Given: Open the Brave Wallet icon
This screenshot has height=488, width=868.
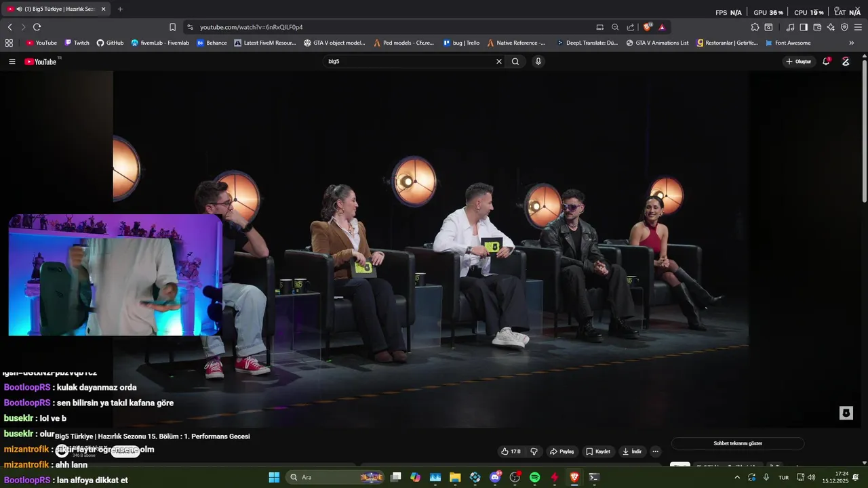Looking at the screenshot, I should click(817, 27).
